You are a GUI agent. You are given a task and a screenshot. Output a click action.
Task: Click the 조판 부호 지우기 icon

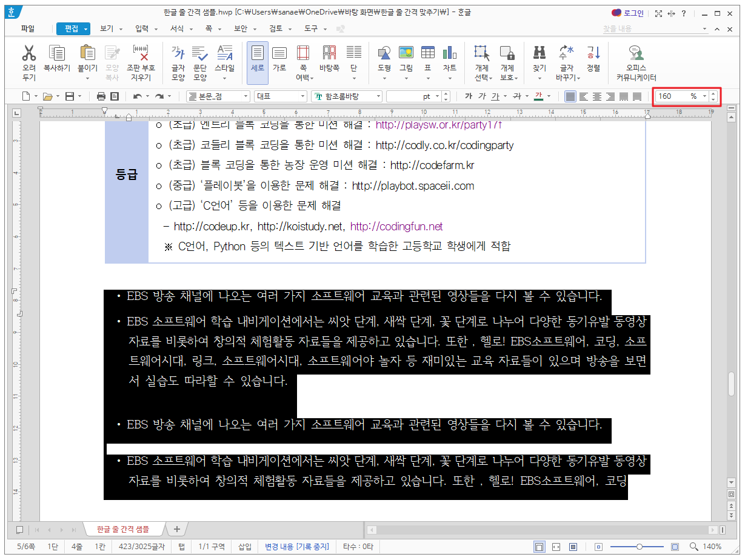pyautogui.click(x=141, y=54)
